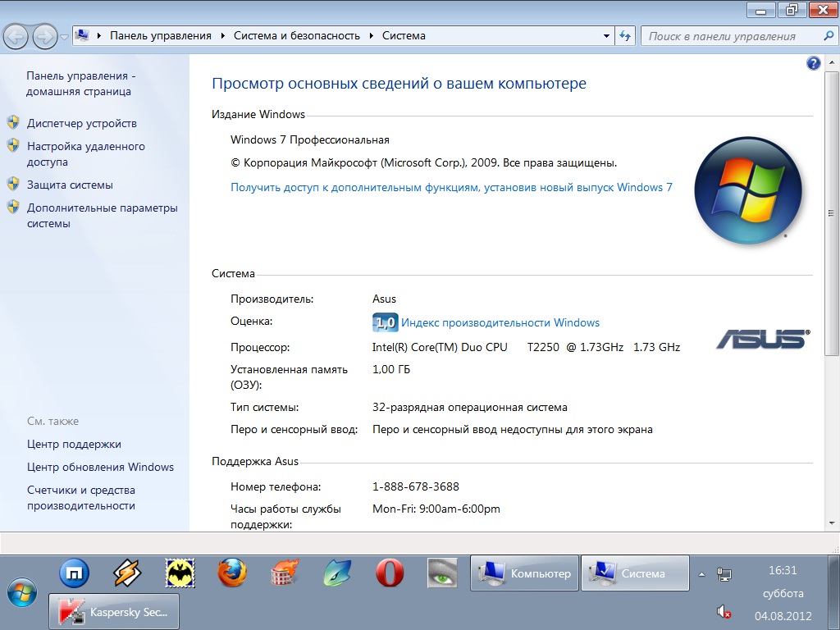Click Intel(R) Core(TM) Duo CPU text
Screen dimensions: 840x630
(x=440, y=347)
